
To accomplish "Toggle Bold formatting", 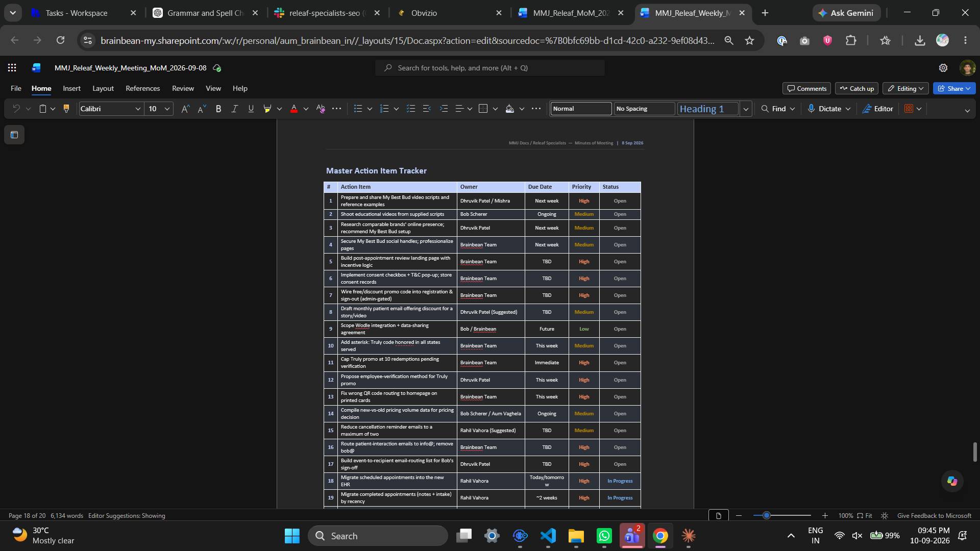I will click(218, 109).
